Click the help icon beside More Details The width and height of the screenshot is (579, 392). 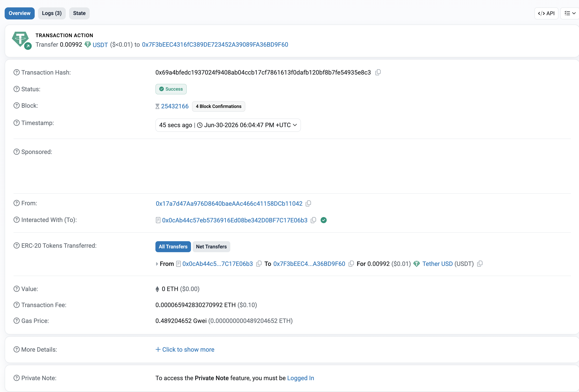[16, 349]
